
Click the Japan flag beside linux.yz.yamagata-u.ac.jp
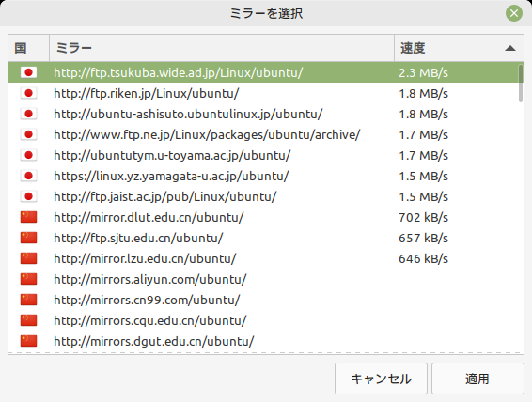point(28,176)
